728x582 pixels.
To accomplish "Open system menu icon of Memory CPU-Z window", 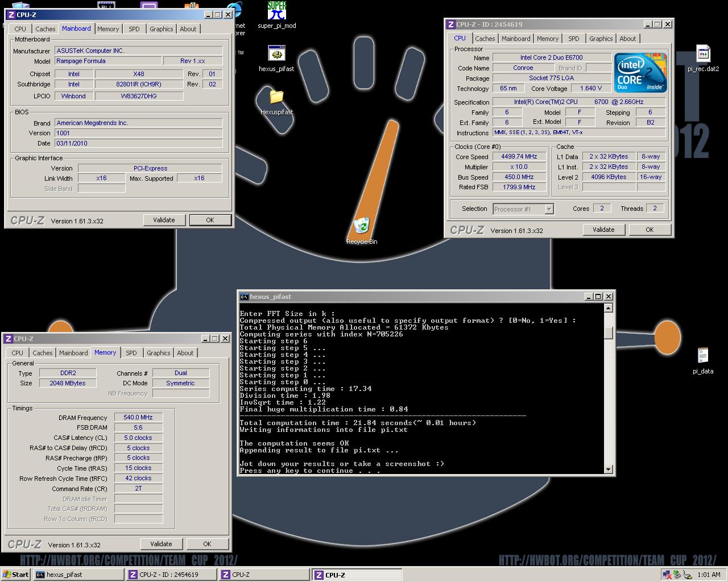I will tap(9, 339).
